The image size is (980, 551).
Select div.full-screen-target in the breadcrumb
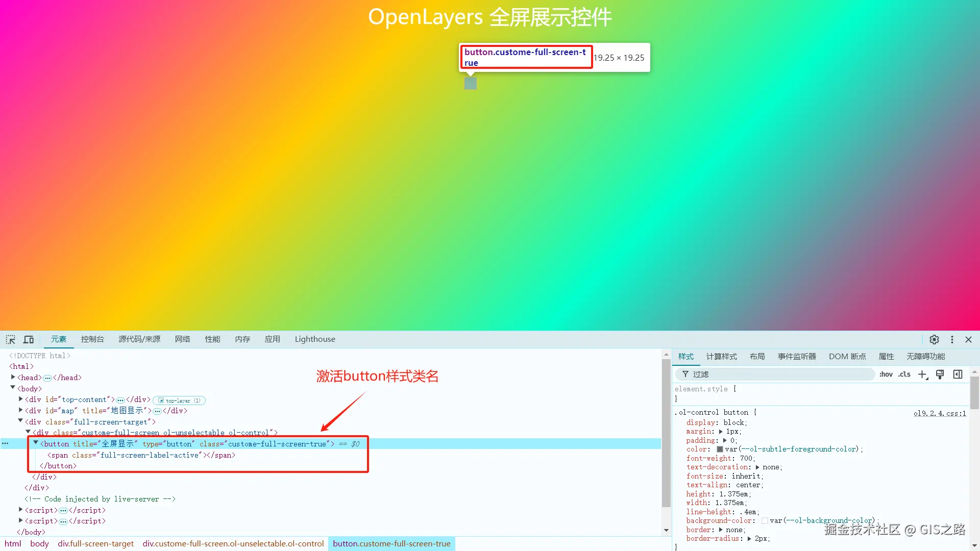pos(95,544)
